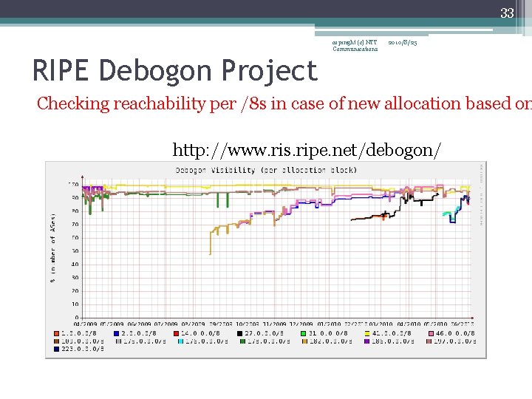The height and width of the screenshot is (399, 532).
Task: Click the cyan legend swatch
Action: pyautogui.click(x=180, y=341)
